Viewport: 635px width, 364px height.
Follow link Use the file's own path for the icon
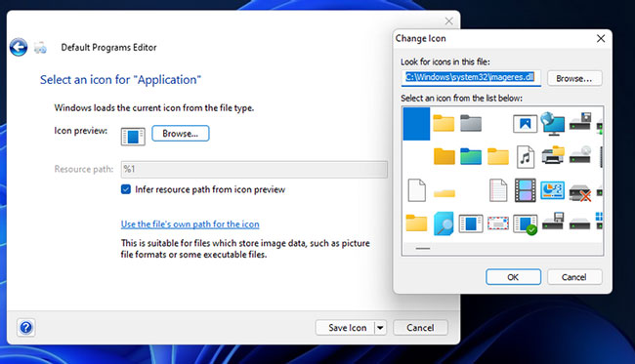[190, 224]
